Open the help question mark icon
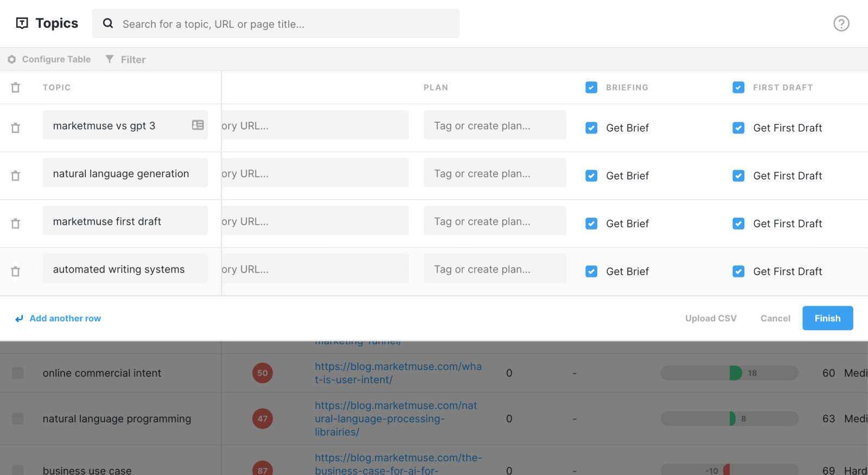 coord(841,23)
